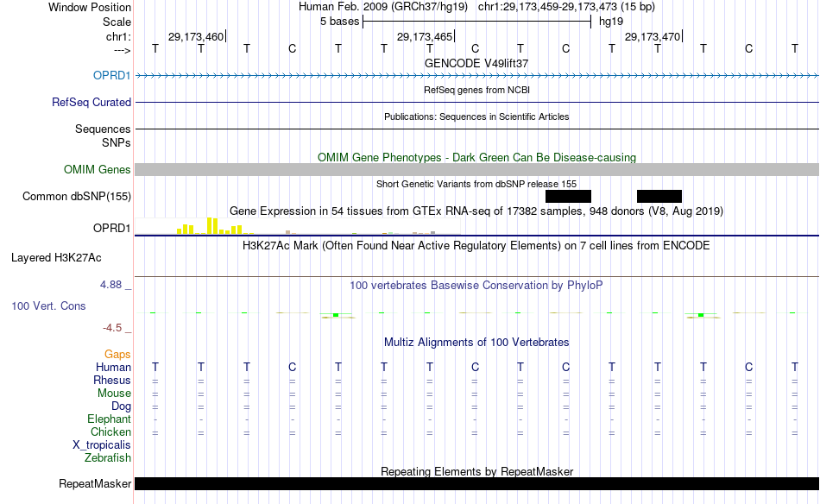This screenshot has height=504, width=820.
Task: Click the black RepeatMasker element bar
Action: 476,483
